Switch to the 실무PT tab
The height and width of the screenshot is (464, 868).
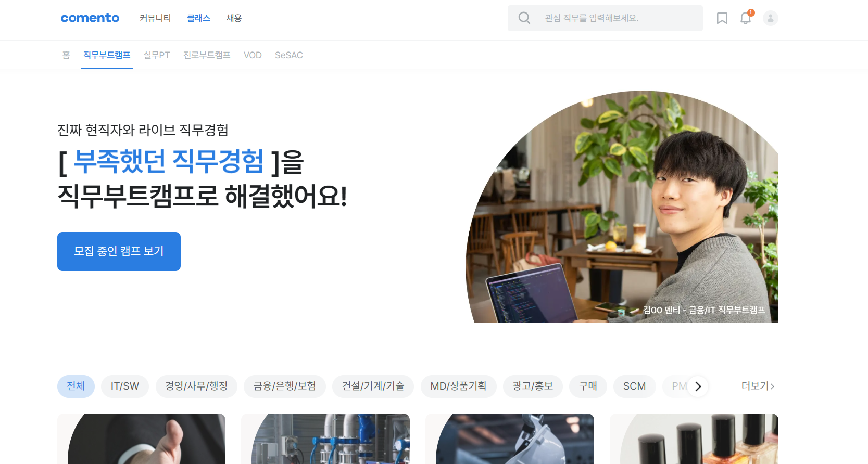click(x=157, y=55)
